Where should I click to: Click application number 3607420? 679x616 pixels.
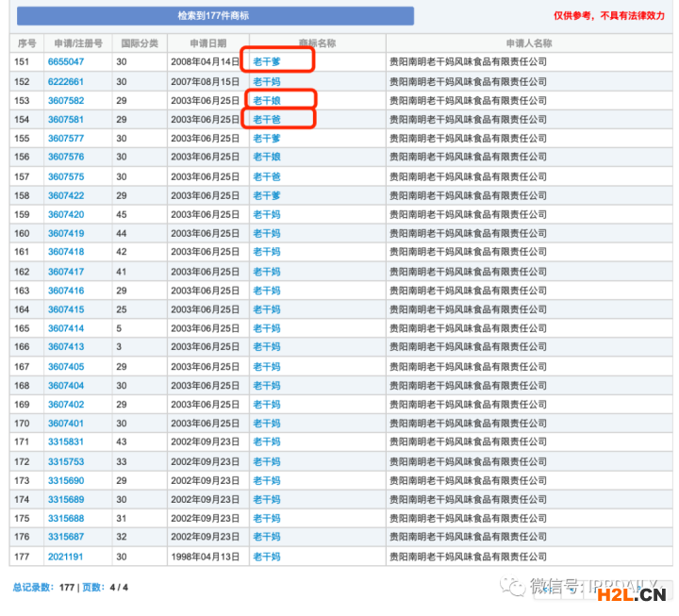66,215
